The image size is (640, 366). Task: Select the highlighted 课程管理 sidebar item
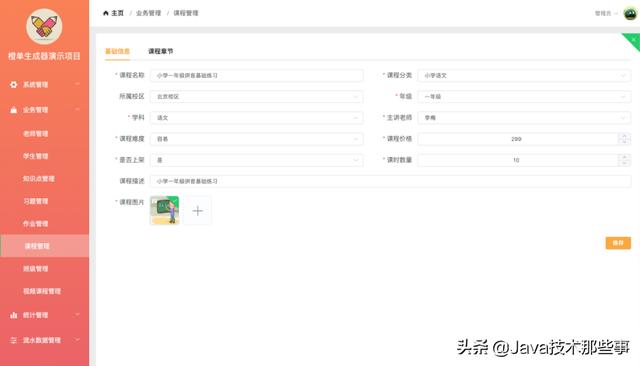pyautogui.click(x=44, y=246)
